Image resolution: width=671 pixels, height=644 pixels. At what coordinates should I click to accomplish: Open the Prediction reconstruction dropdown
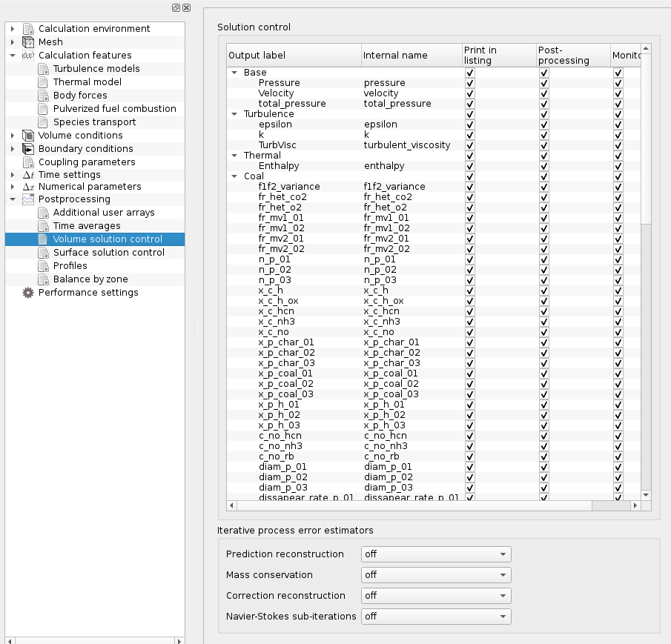coord(436,554)
